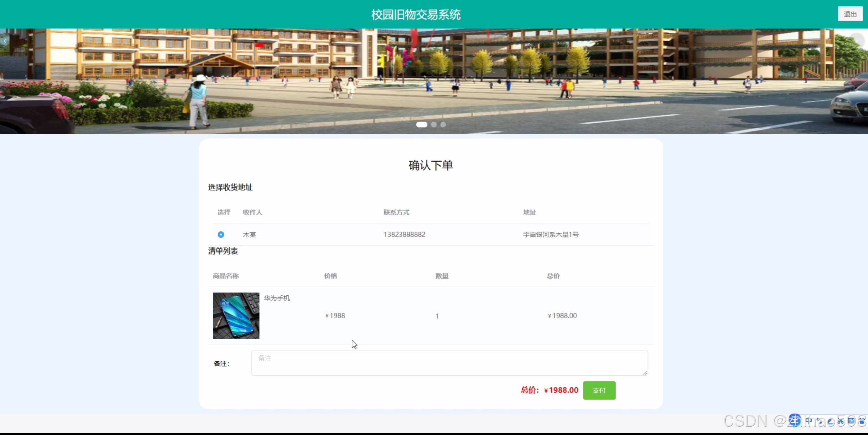The width and height of the screenshot is (868, 435).
Task: Click inside the 备注 remarks text area
Action: tap(449, 363)
